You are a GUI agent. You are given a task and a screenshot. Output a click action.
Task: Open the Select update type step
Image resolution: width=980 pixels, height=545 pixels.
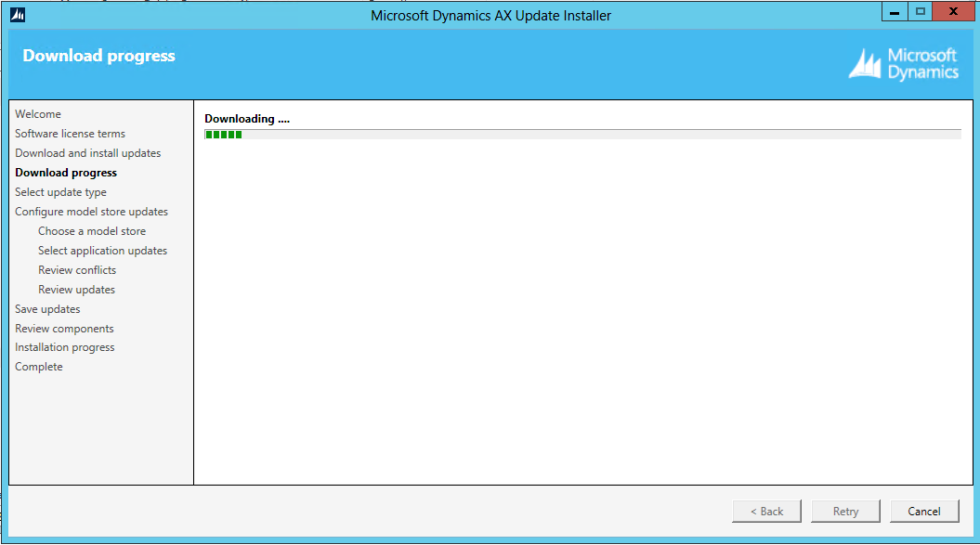pyautogui.click(x=60, y=191)
